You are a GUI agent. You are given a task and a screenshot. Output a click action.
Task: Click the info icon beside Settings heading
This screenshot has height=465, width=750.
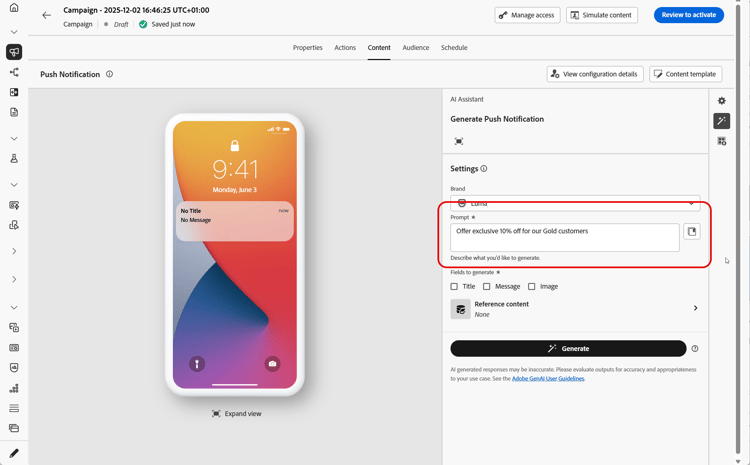coord(484,168)
